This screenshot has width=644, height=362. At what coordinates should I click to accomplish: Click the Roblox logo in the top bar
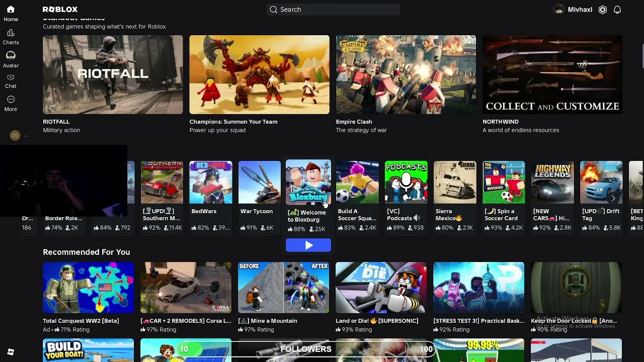60,10
